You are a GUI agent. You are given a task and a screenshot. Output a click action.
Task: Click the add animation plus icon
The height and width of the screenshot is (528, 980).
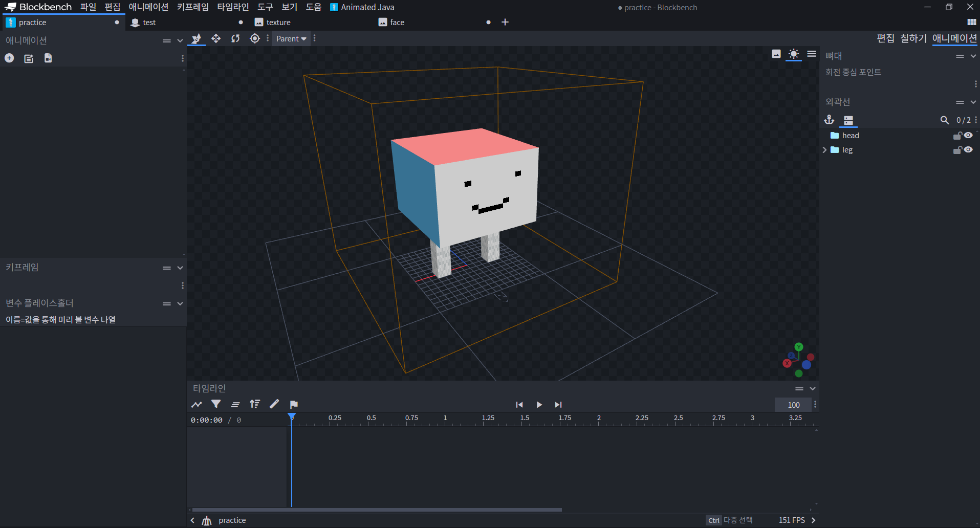pos(9,58)
